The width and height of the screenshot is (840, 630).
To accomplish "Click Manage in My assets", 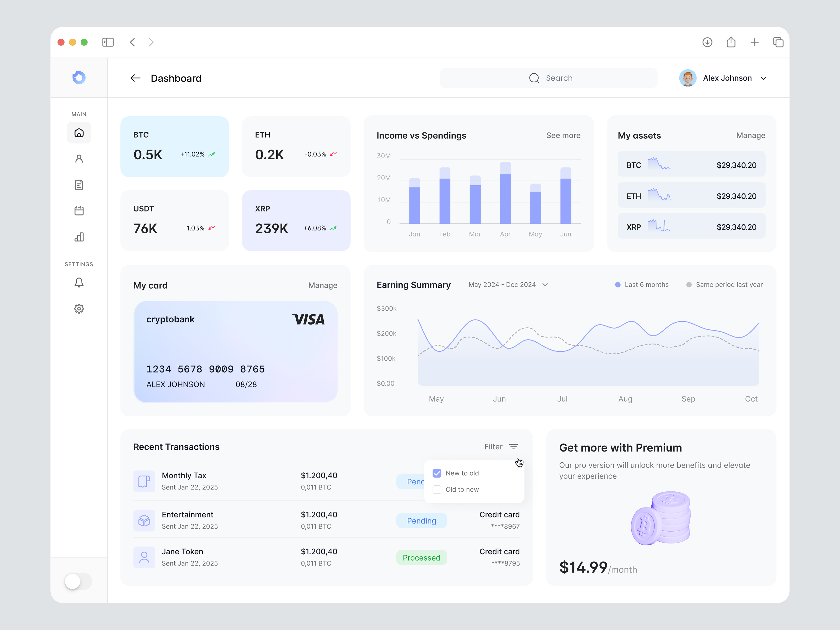I will [751, 136].
